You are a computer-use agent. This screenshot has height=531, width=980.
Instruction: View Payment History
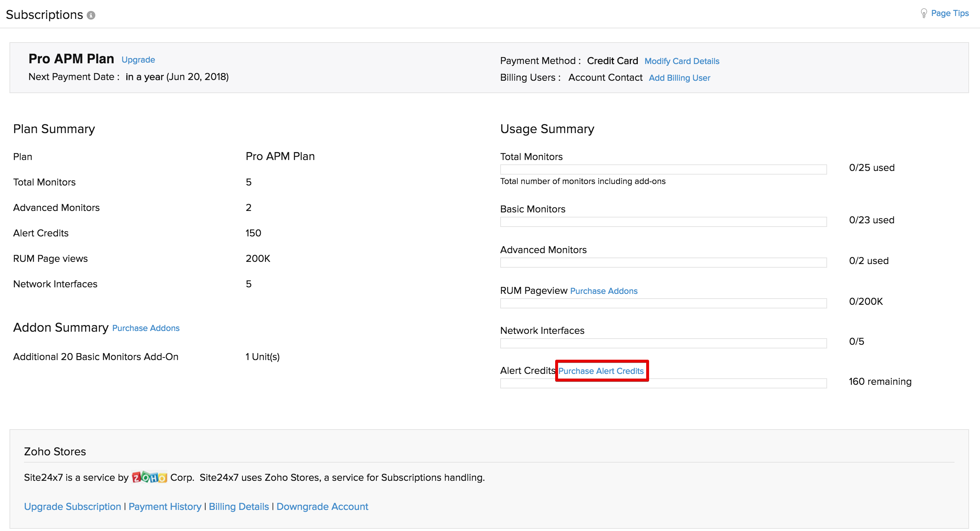pyautogui.click(x=165, y=507)
